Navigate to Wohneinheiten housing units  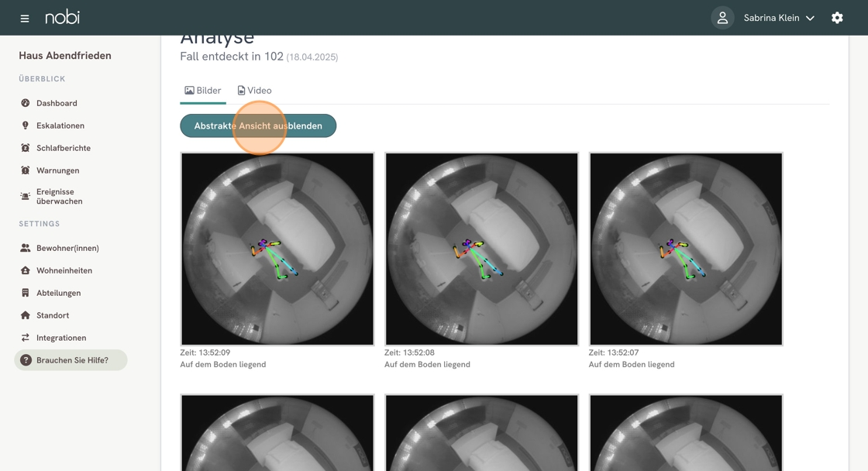click(x=64, y=270)
